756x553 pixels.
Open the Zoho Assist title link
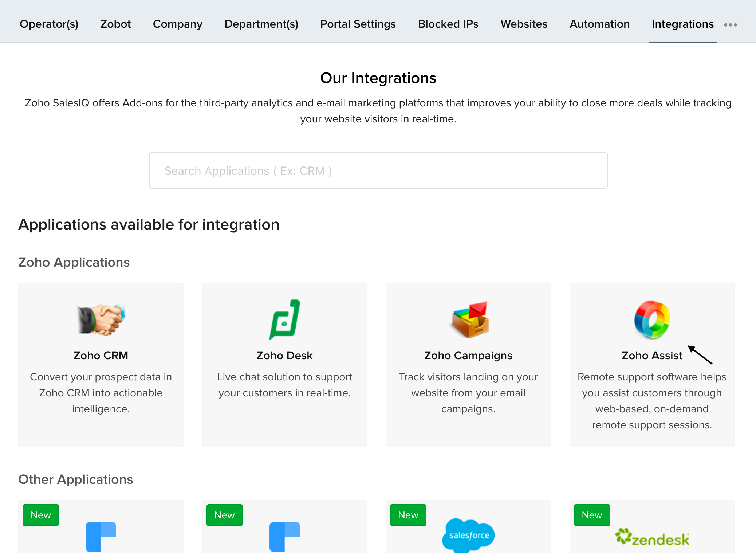pyautogui.click(x=652, y=356)
